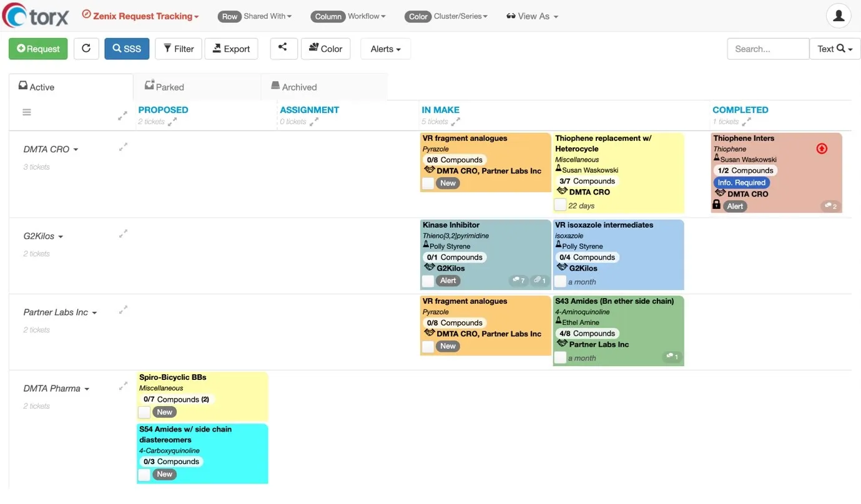Click the share icon button
This screenshot has width=861, height=504.
click(283, 48)
